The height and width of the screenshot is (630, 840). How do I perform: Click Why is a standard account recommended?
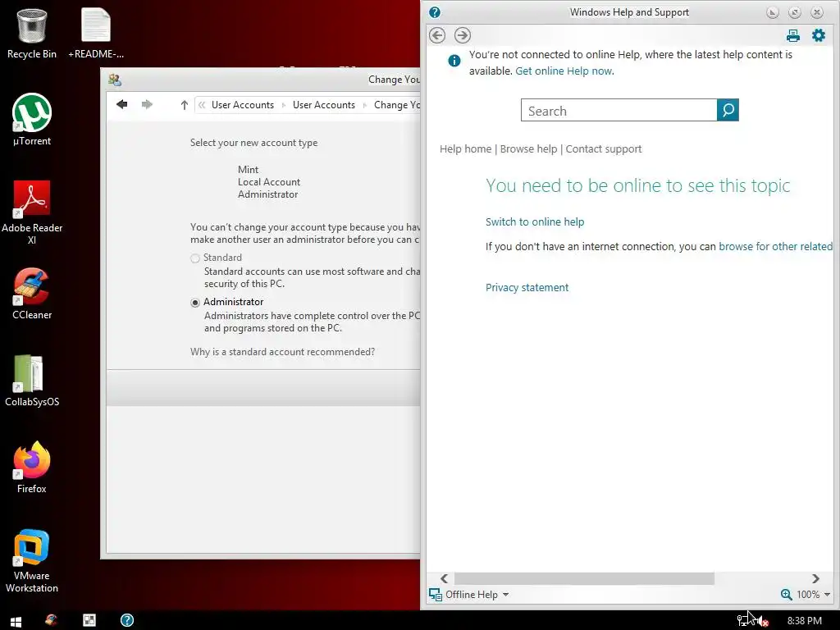point(282,352)
